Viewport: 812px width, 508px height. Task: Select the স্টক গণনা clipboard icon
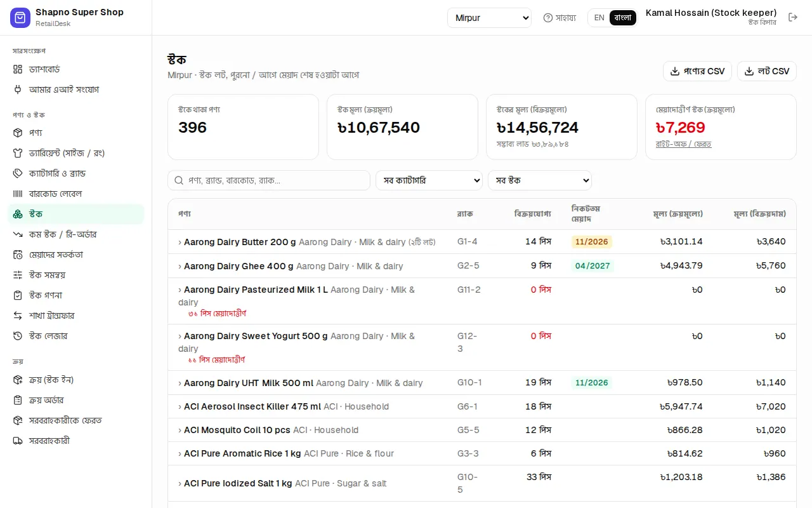tap(18, 295)
